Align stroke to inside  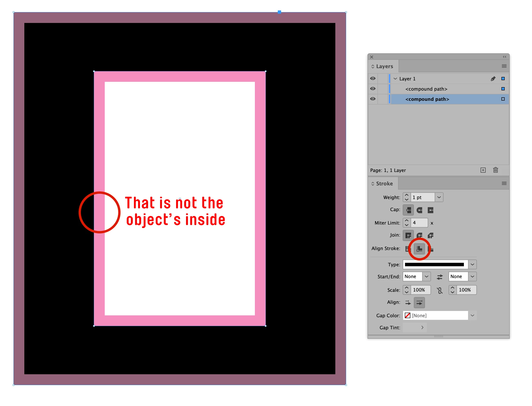419,249
